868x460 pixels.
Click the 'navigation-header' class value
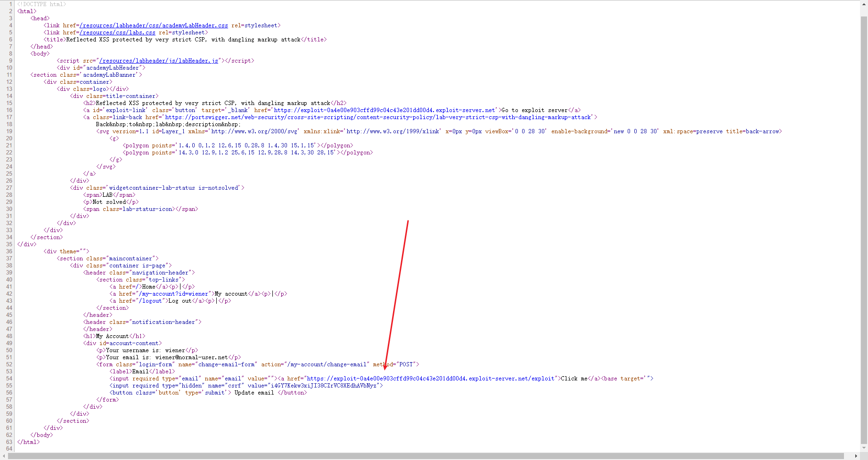pos(160,273)
